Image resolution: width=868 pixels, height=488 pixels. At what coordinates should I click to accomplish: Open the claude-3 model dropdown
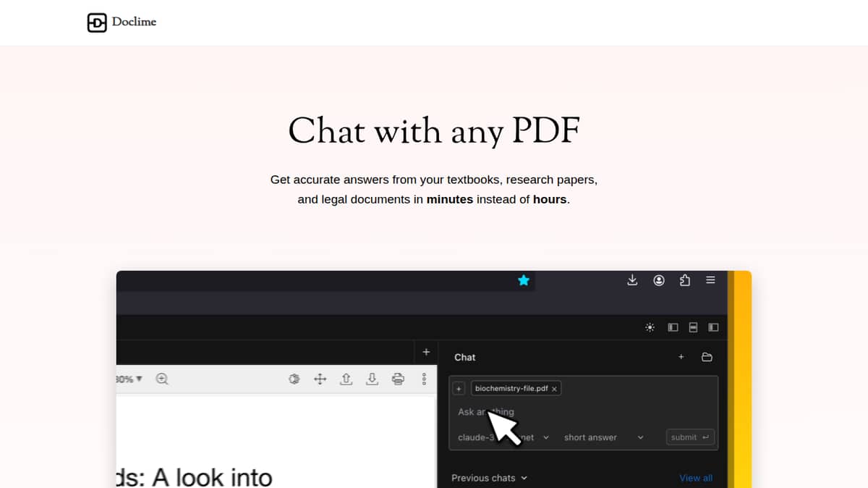503,437
